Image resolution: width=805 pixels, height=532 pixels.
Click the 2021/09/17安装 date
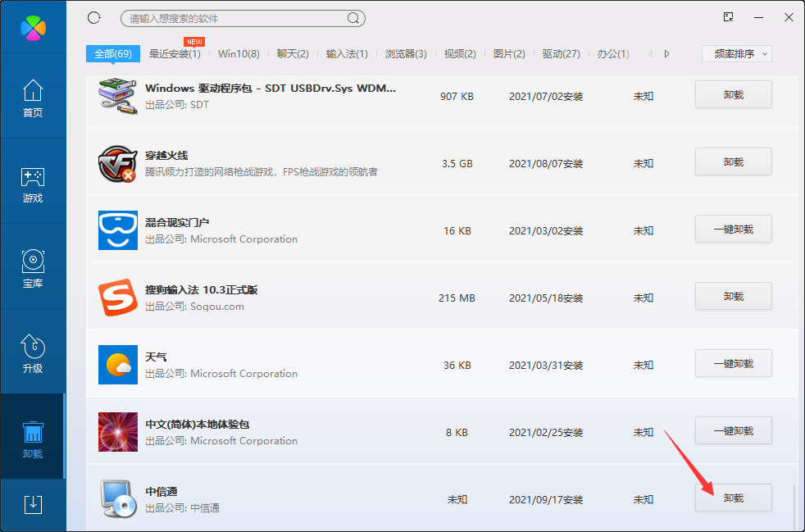click(546, 500)
